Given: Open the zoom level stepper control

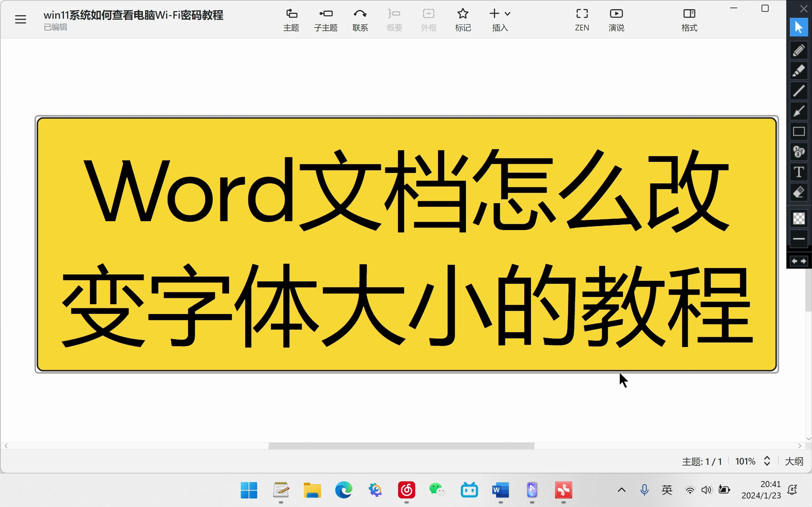Looking at the screenshot, I should [768, 461].
